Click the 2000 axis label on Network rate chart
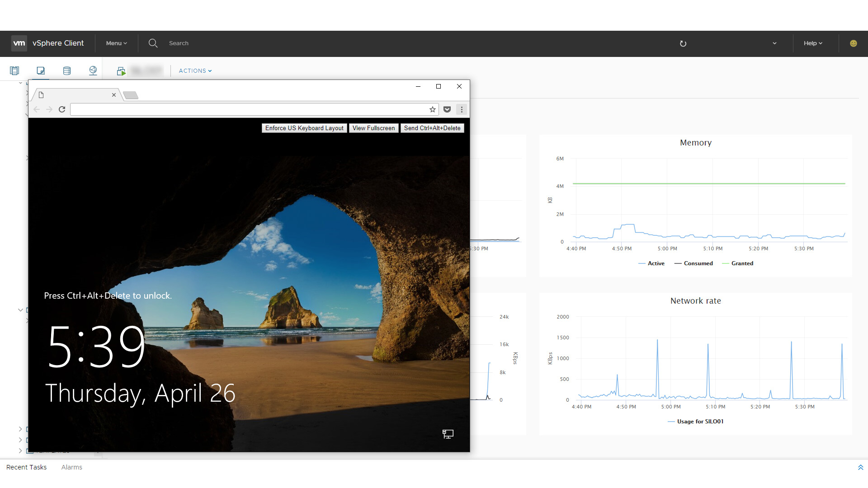This screenshot has width=868, height=488. (563, 317)
